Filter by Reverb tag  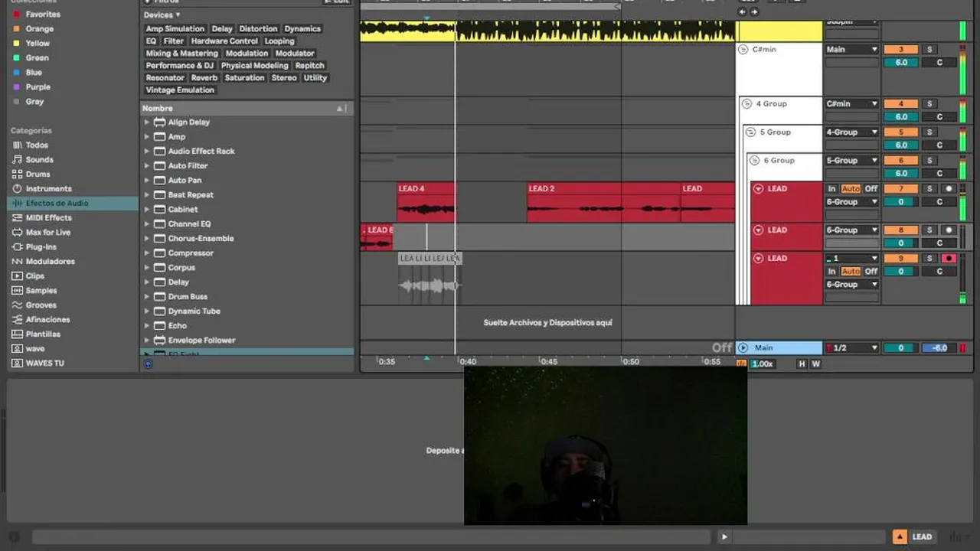click(x=204, y=78)
